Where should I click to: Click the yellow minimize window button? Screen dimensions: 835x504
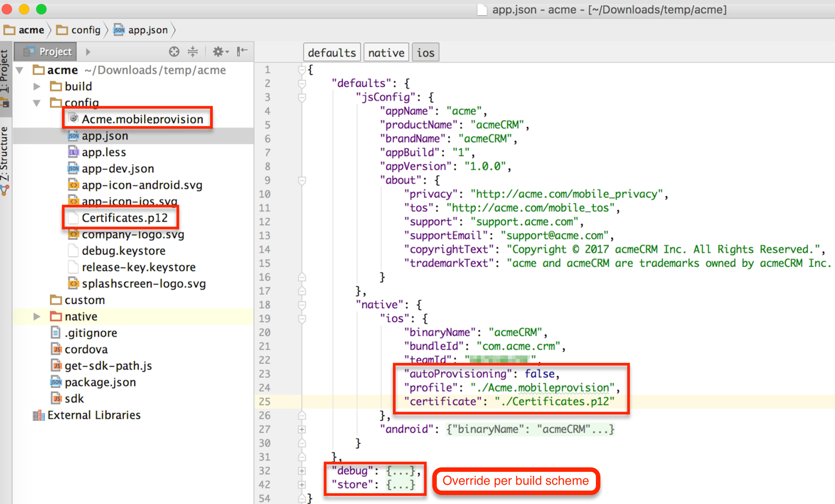24,9
